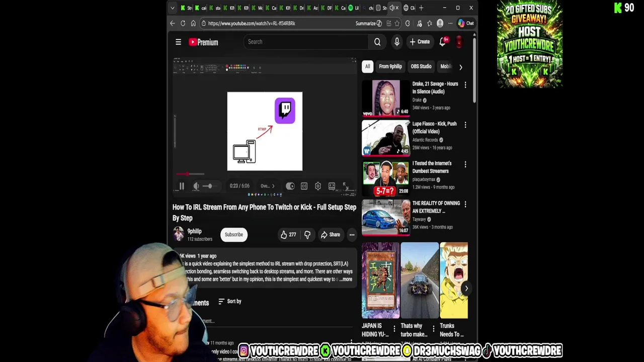Open options for the 'JAPAN IS HIDING' short

point(394,329)
